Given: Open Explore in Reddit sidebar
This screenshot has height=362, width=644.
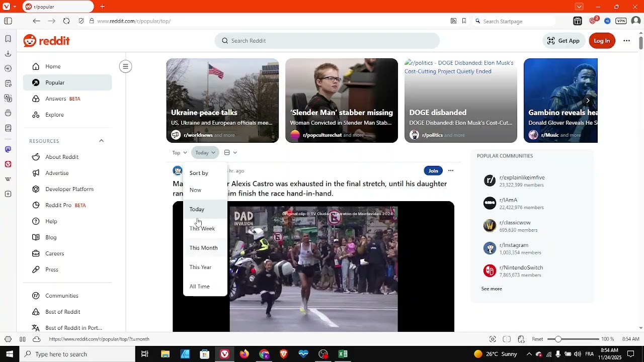Looking at the screenshot, I should click(x=67, y=115).
